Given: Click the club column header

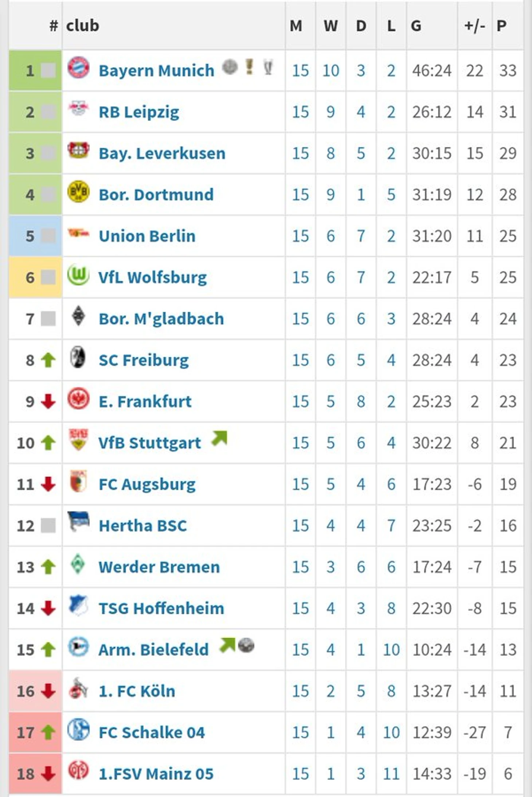Looking at the screenshot, I should (82, 26).
